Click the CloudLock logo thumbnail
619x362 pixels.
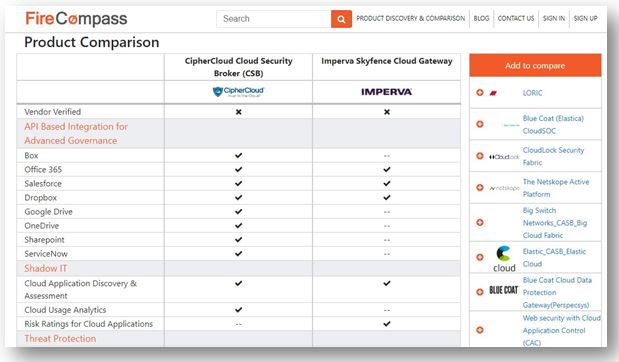tap(504, 157)
